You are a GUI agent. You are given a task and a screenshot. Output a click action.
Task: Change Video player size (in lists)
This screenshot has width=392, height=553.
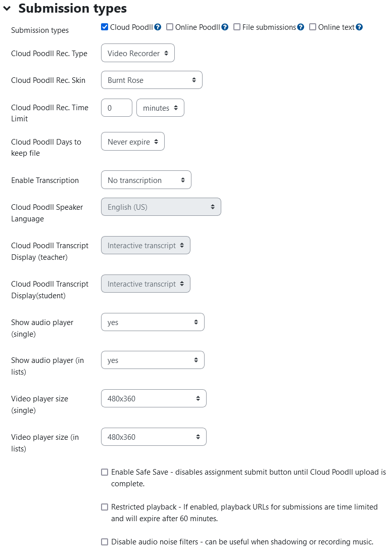pyautogui.click(x=154, y=436)
